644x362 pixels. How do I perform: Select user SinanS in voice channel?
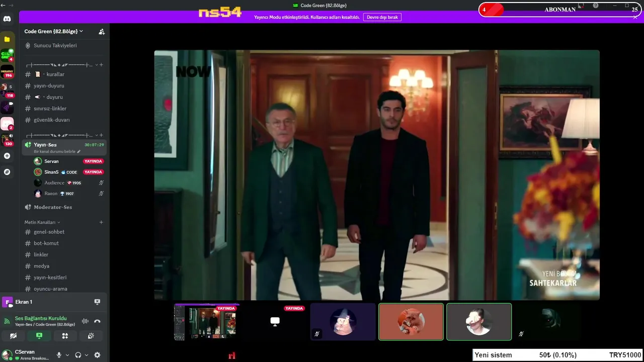coord(68,172)
